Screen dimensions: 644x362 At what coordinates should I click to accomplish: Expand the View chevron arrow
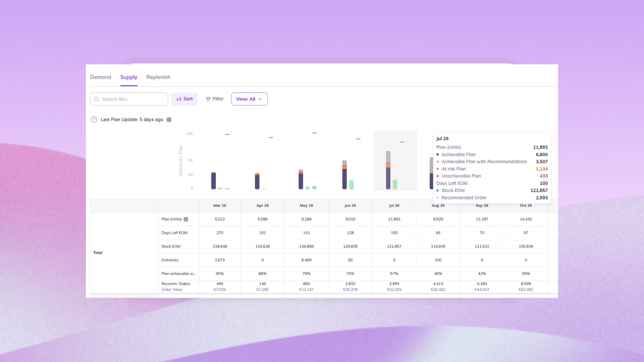[260, 99]
